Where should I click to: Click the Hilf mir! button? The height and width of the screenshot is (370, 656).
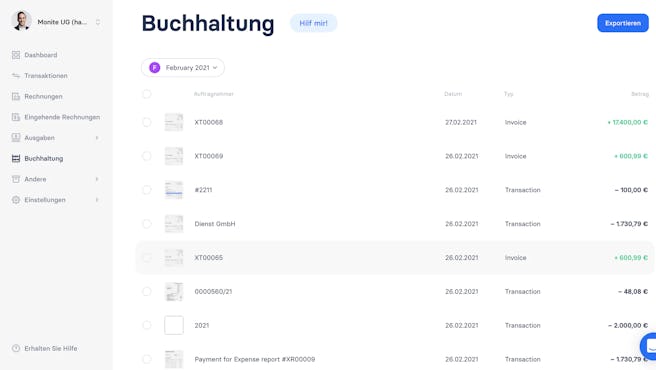click(313, 23)
